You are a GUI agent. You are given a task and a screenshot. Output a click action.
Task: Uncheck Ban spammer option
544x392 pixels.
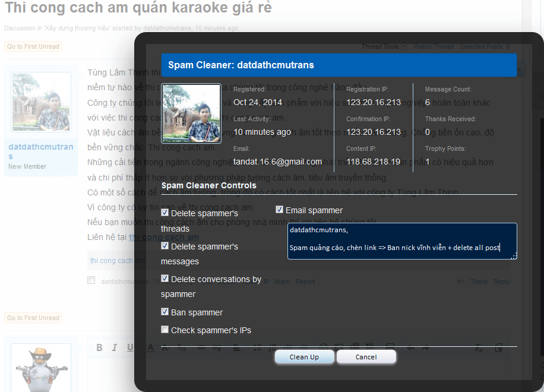point(165,311)
